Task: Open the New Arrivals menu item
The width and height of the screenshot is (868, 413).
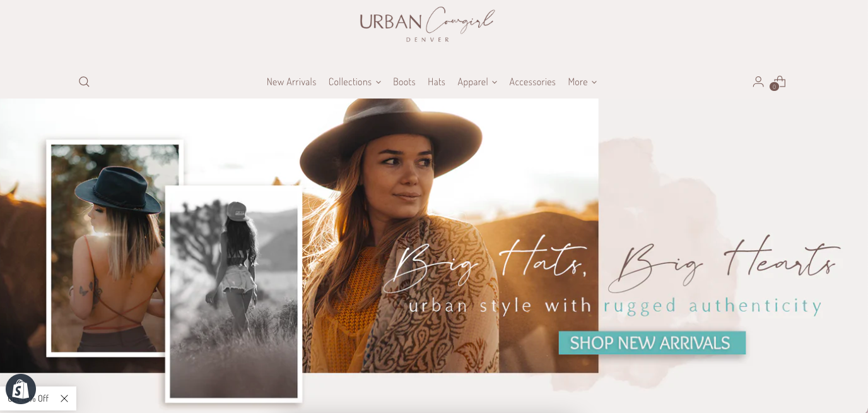Action: click(291, 82)
